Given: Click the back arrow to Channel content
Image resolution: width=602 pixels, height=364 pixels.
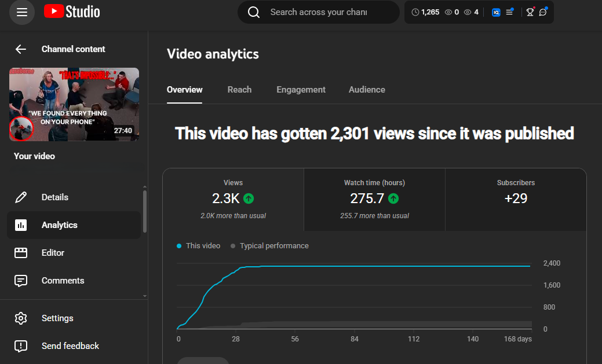Looking at the screenshot, I should point(21,49).
